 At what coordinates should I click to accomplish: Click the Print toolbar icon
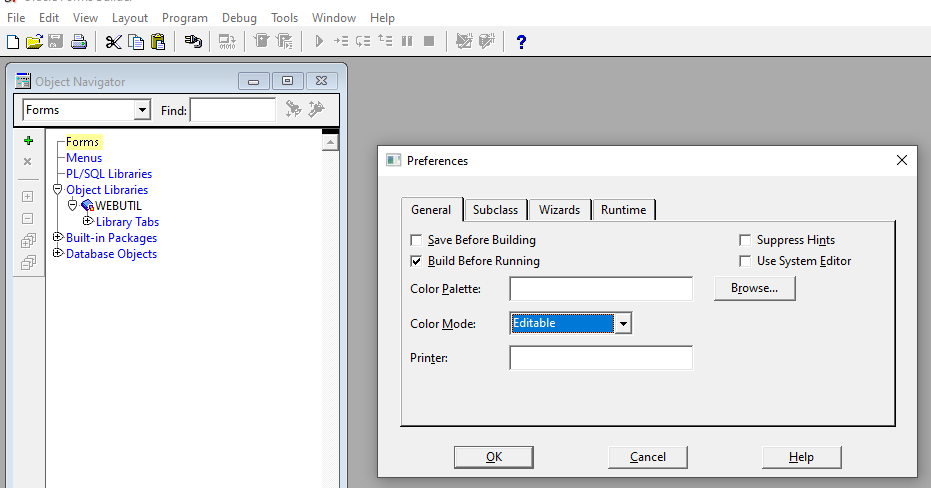pyautogui.click(x=79, y=42)
